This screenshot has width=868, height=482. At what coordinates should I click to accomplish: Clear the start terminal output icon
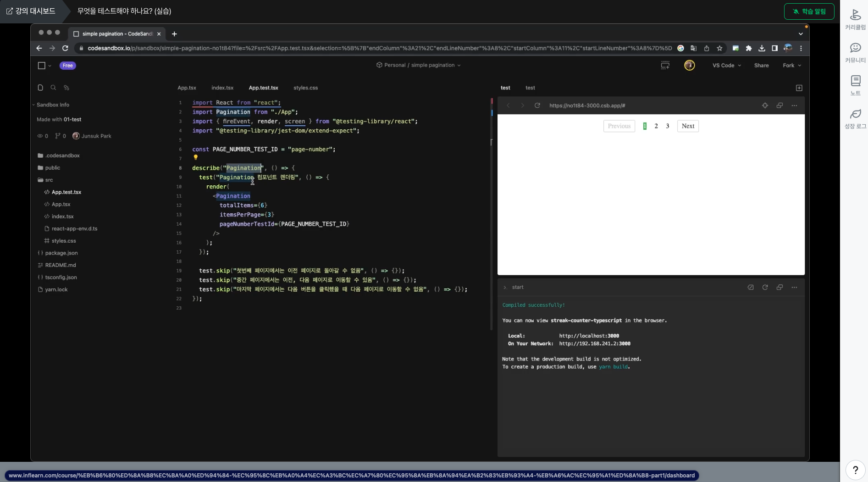point(751,287)
